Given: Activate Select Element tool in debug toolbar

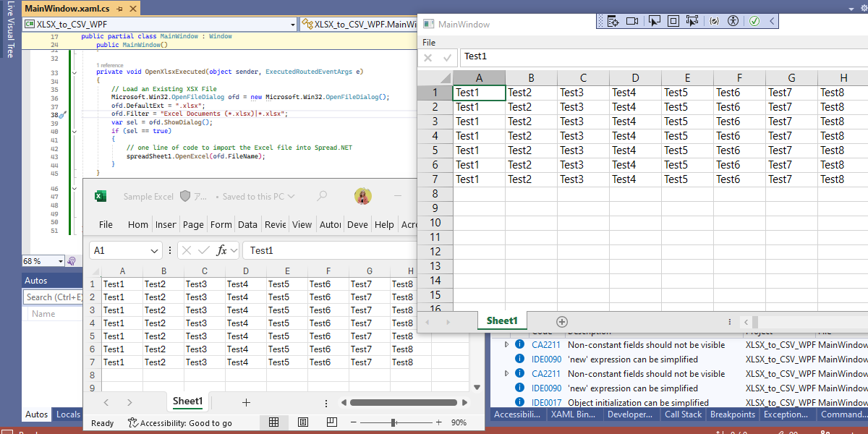Looking at the screenshot, I should (x=654, y=21).
